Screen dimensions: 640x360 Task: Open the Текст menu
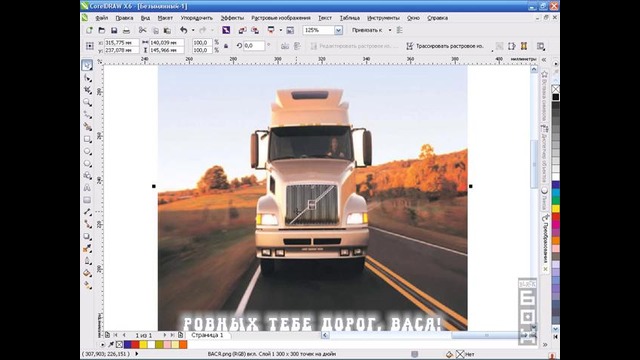pyautogui.click(x=325, y=18)
